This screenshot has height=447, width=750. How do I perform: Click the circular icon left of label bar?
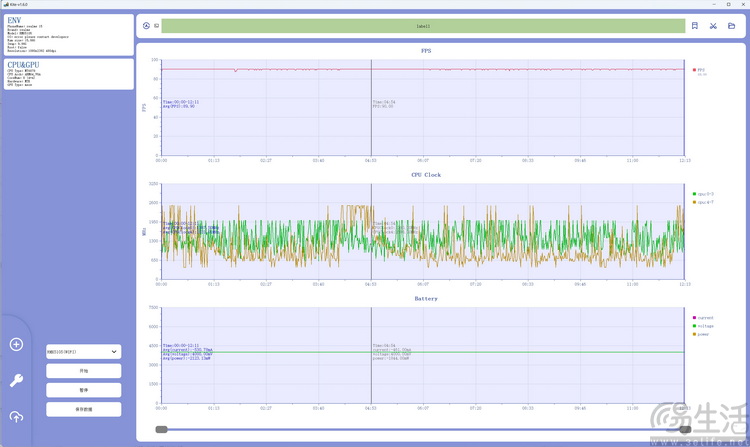[x=146, y=26]
